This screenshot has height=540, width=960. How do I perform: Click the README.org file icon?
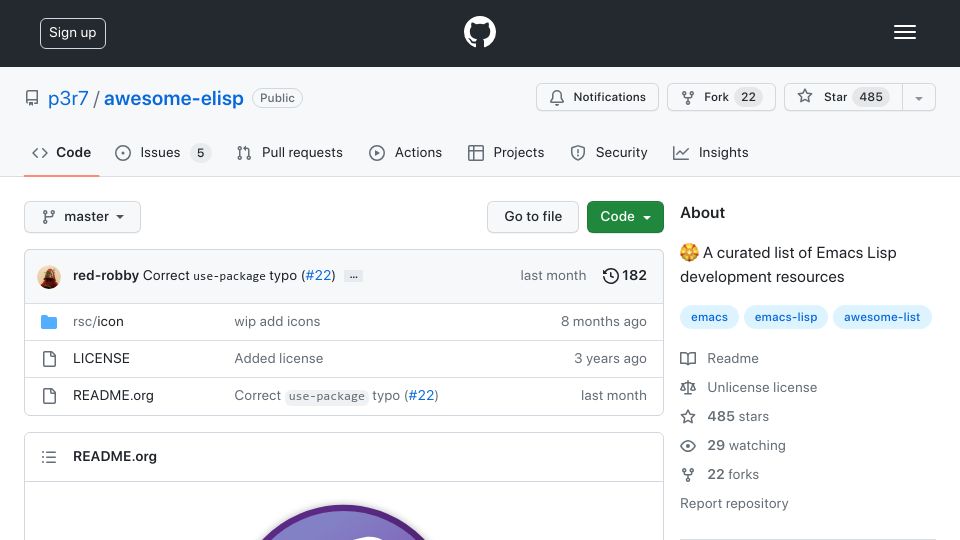tap(50, 396)
